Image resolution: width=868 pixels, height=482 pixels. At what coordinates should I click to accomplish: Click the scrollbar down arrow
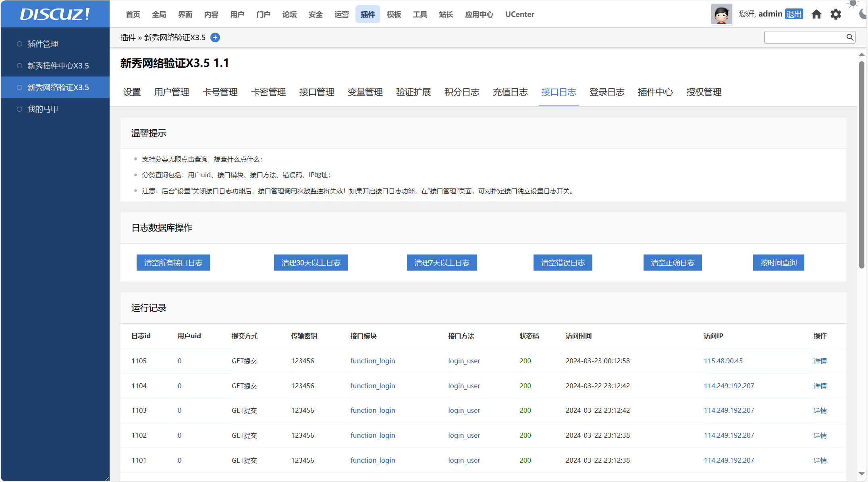862,474
